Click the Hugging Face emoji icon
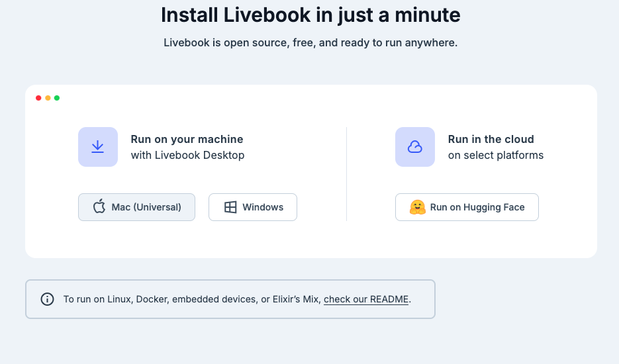The image size is (619, 364). (x=417, y=207)
